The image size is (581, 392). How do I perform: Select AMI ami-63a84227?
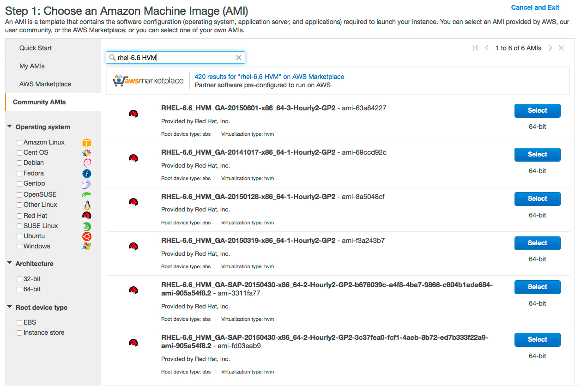(537, 111)
